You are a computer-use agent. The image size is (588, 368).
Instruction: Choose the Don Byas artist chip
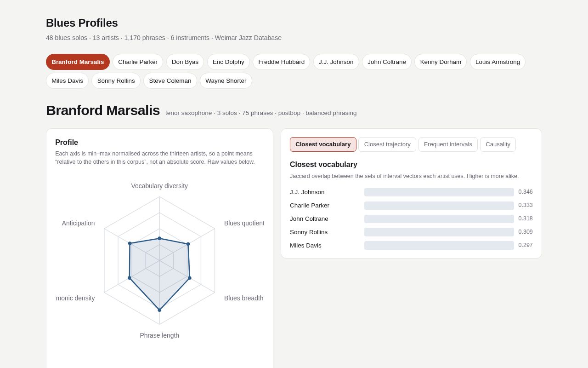coord(185,62)
